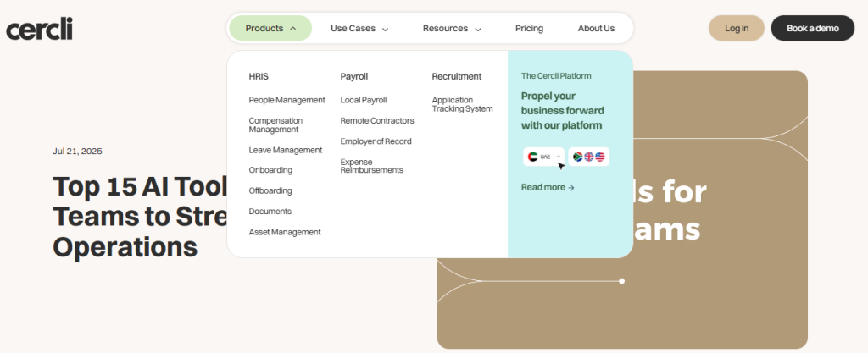Open People Management link

tap(287, 100)
